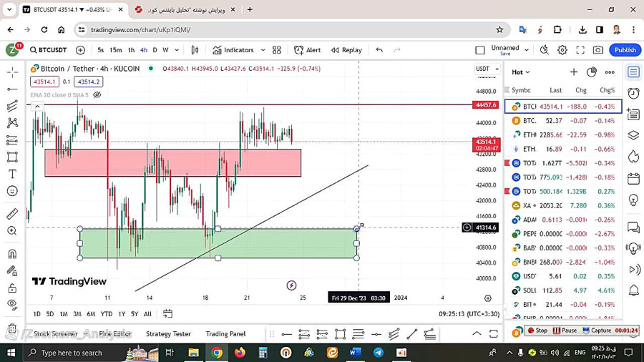
Task: Open the Indicators dialog
Action: (233, 50)
